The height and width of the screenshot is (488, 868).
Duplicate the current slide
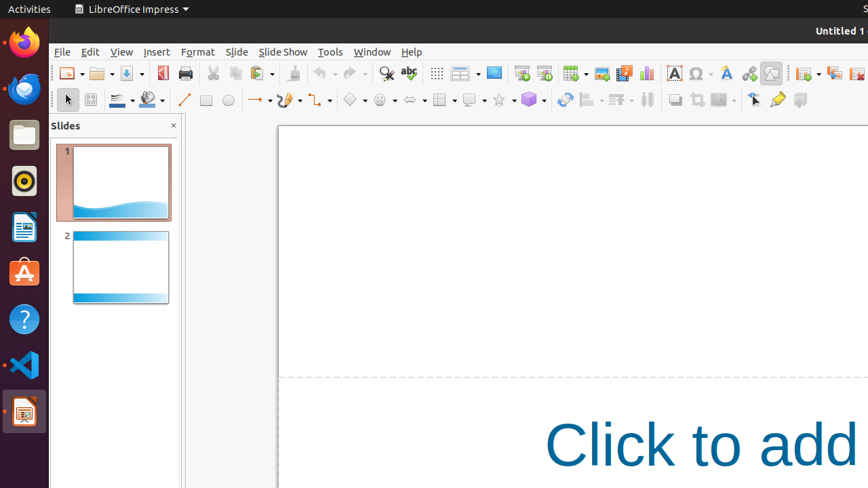835,73
